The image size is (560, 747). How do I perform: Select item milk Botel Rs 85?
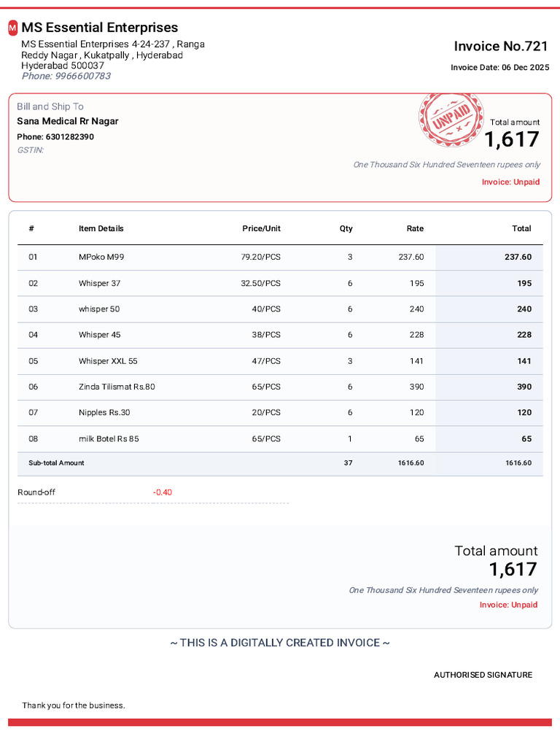tap(109, 438)
